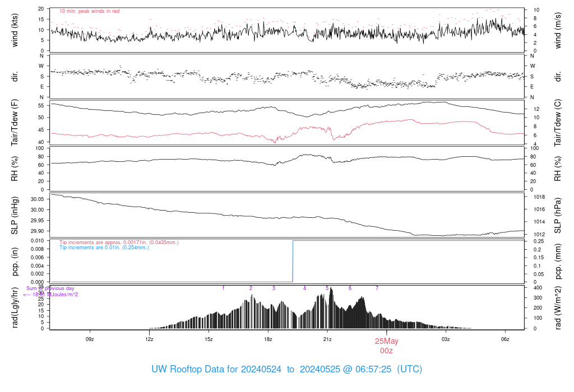Select the red 'Tip increments are approx. 0.00171in.' note
574x392 pixels.
[119, 242]
